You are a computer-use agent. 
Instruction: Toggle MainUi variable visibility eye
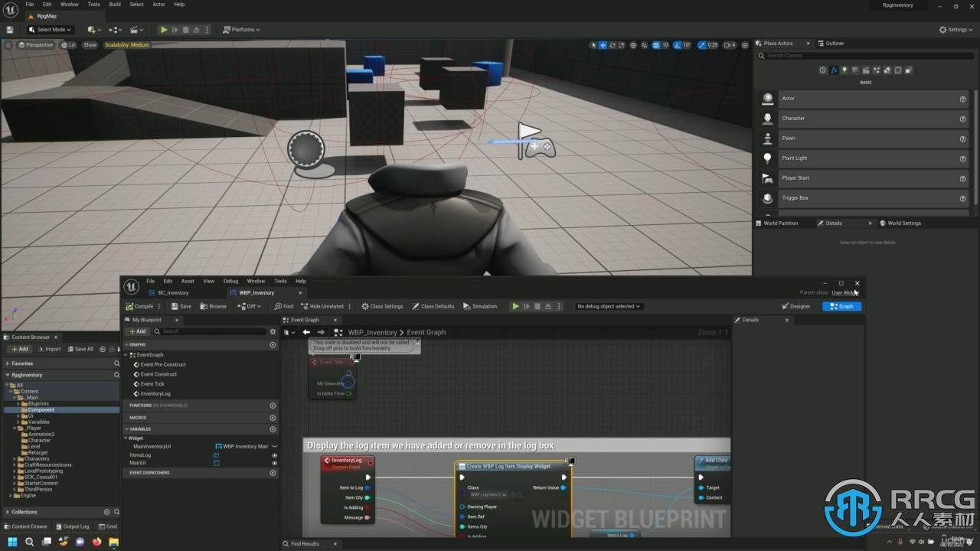click(x=274, y=463)
